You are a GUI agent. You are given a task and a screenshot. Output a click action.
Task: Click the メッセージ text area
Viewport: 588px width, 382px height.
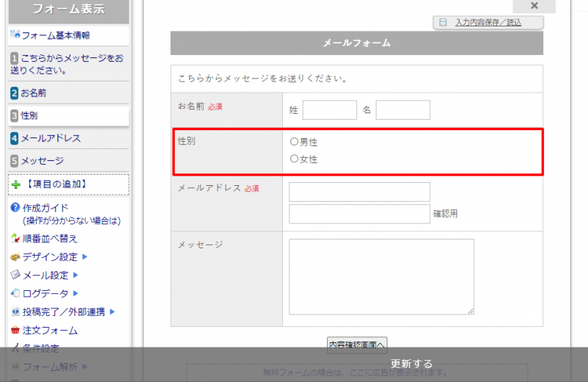click(x=381, y=277)
